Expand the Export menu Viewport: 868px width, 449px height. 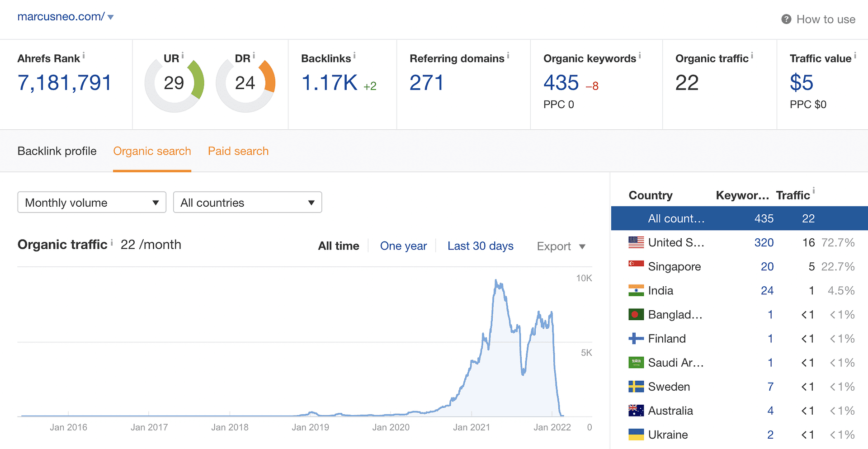[561, 246]
